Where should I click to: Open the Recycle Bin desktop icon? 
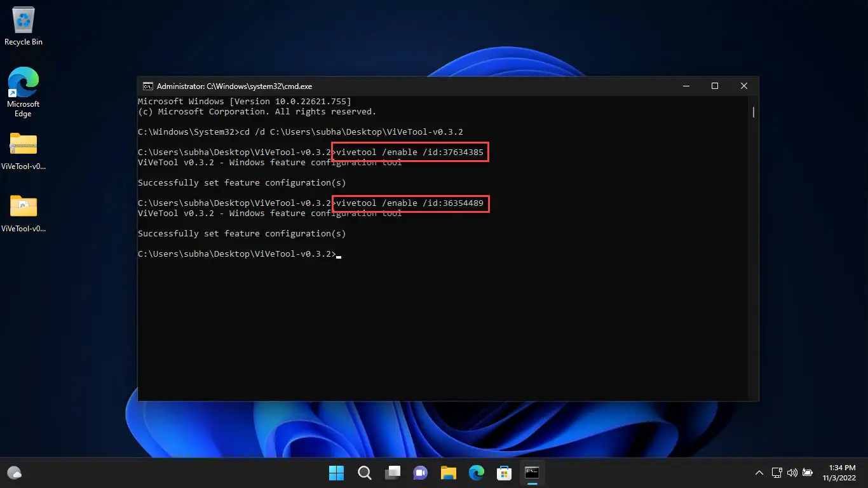24,27
